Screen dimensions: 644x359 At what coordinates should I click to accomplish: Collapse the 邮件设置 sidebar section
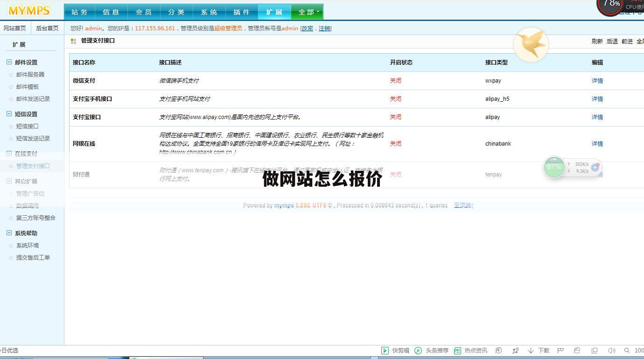[x=8, y=62]
